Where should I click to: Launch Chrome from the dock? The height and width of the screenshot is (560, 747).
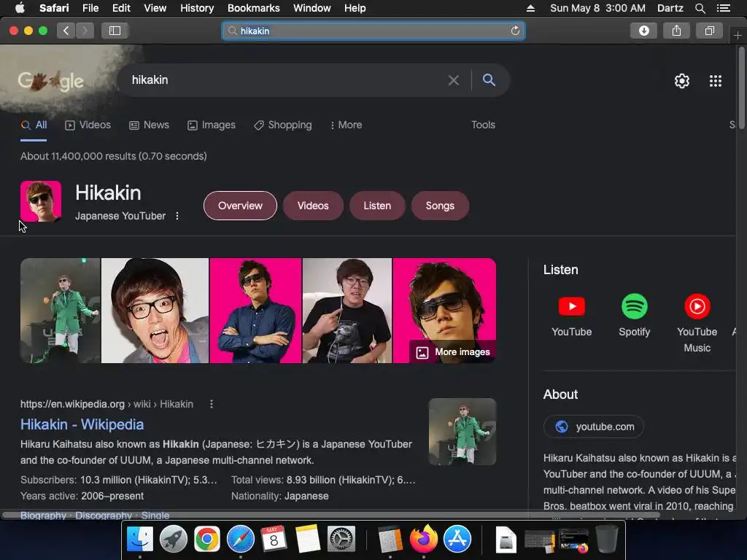pyautogui.click(x=206, y=540)
